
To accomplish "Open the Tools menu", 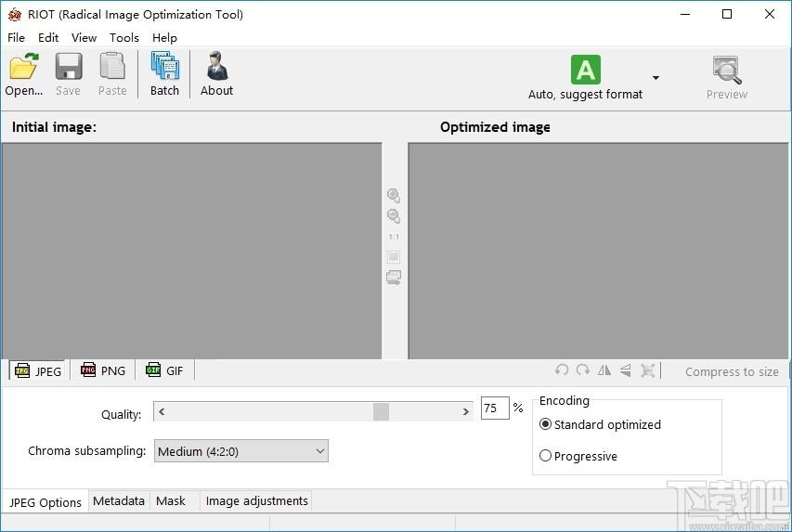I will tap(123, 38).
